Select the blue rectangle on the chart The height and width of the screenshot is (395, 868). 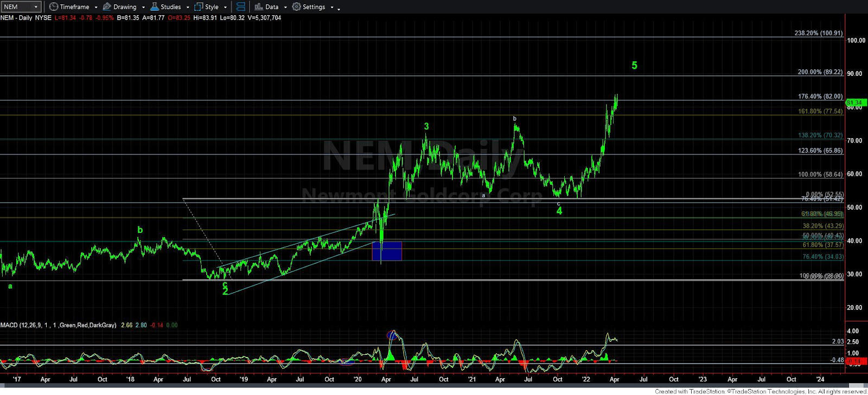coord(387,251)
